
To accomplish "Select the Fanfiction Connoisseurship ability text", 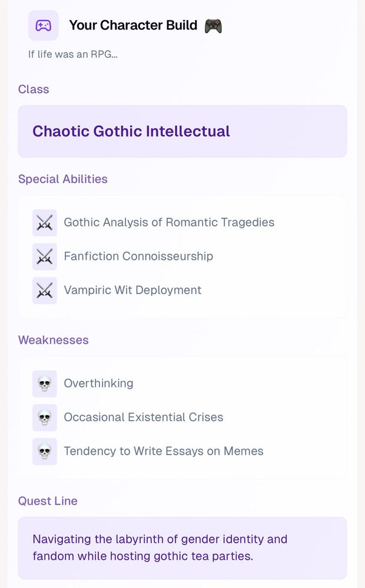I will point(138,256).
